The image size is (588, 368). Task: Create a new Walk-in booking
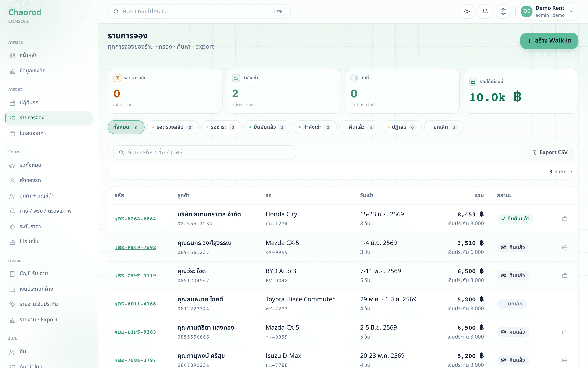pyautogui.click(x=549, y=41)
